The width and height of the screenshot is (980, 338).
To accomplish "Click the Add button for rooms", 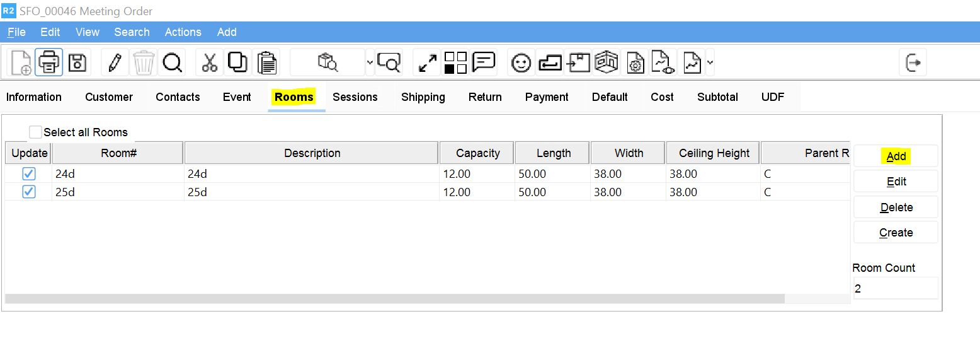I will coord(896,156).
